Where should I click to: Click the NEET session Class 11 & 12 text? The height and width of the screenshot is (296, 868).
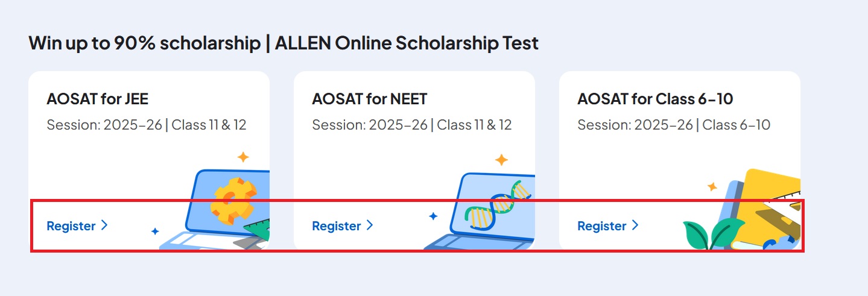[412, 125]
